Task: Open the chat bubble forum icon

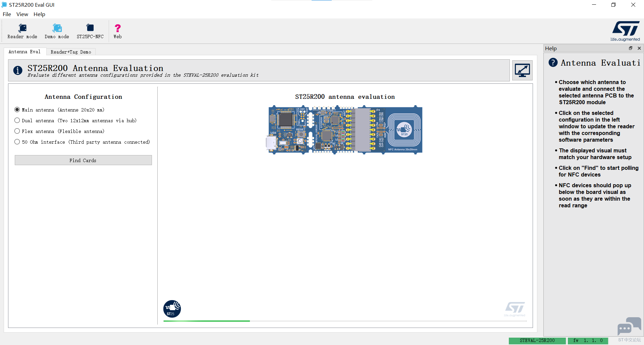Action: coord(629,326)
